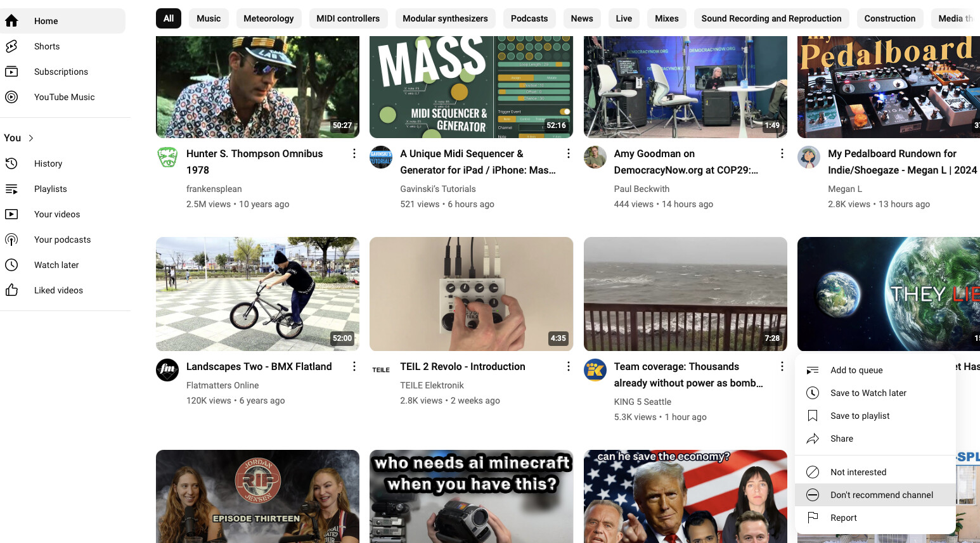Click the Watch later clock icon in sidebar

pyautogui.click(x=11, y=265)
